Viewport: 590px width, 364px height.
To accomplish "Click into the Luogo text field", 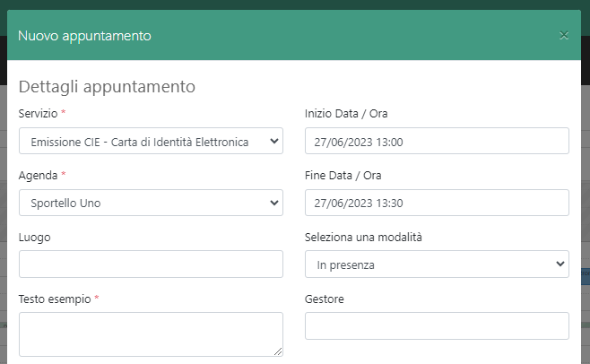I will click(x=151, y=264).
